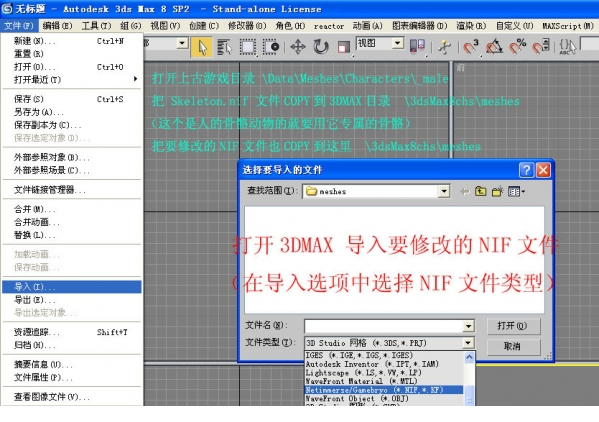The width and height of the screenshot is (599, 422).
Task: Click the named selection sets input field
Action: tap(589, 43)
